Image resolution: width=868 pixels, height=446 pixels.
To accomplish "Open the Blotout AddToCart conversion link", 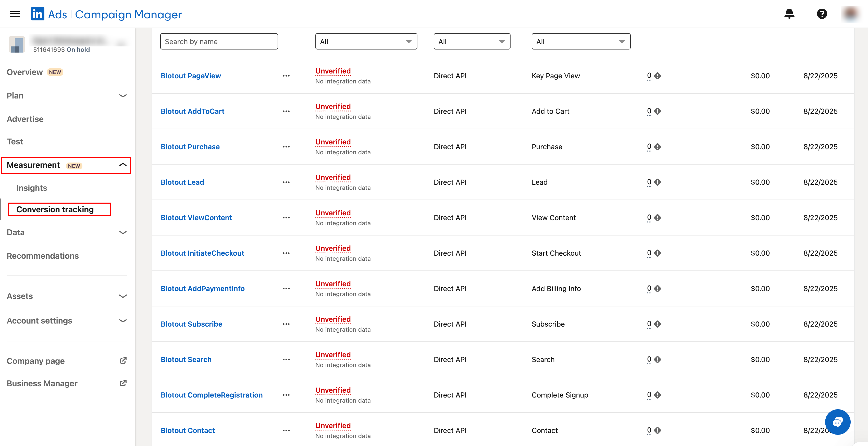I will [x=192, y=111].
